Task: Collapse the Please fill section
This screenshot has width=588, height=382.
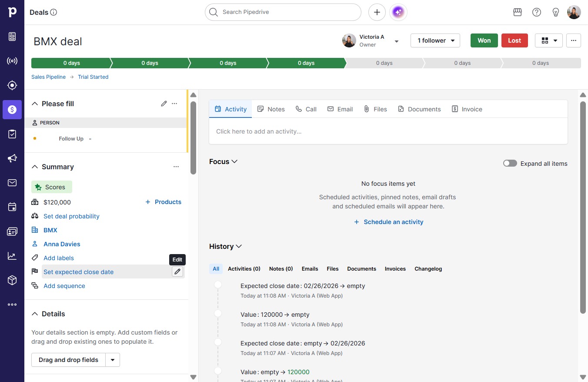Action: tap(35, 104)
